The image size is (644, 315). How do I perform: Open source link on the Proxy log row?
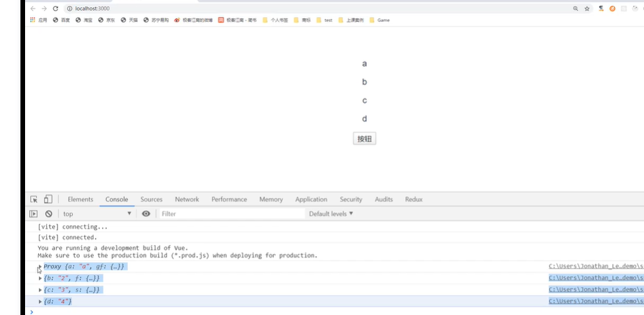[x=596, y=266]
